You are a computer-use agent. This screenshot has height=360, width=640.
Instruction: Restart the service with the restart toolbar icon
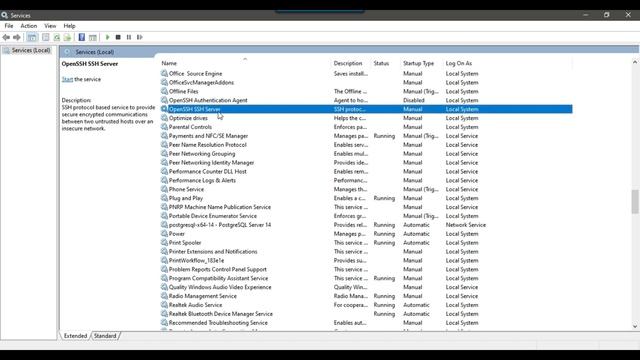(140, 37)
